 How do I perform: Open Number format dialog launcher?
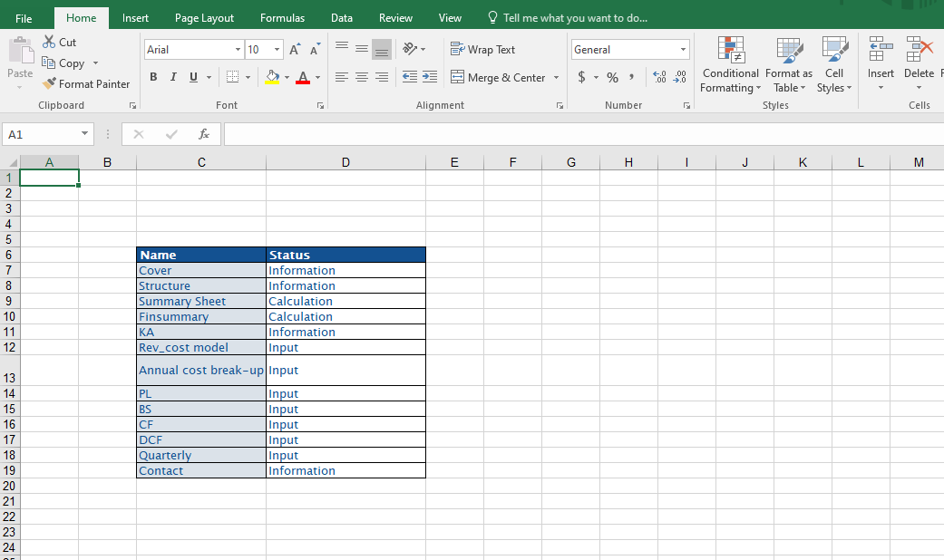click(x=686, y=105)
